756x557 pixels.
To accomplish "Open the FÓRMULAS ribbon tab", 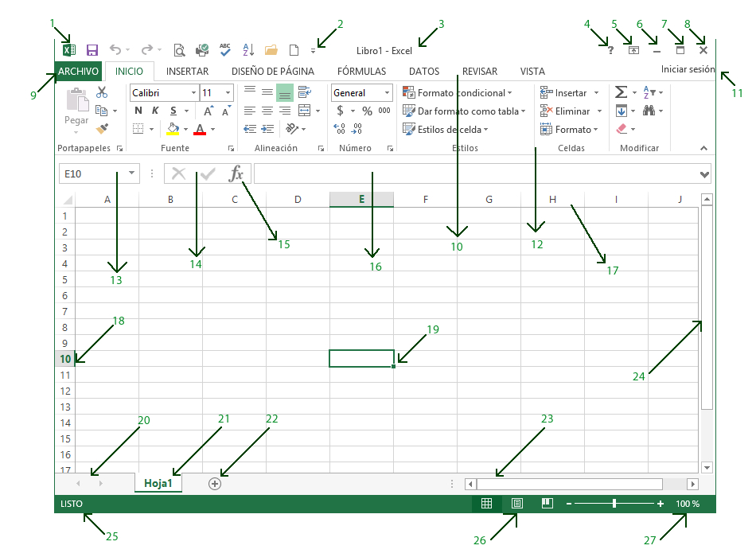I will (x=361, y=71).
